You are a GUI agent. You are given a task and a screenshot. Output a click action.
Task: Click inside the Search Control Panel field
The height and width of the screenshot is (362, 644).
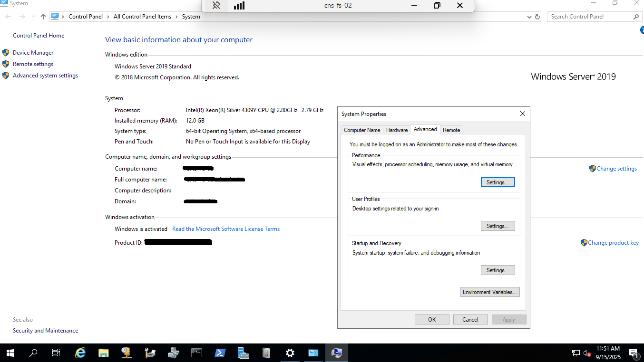(590, 16)
